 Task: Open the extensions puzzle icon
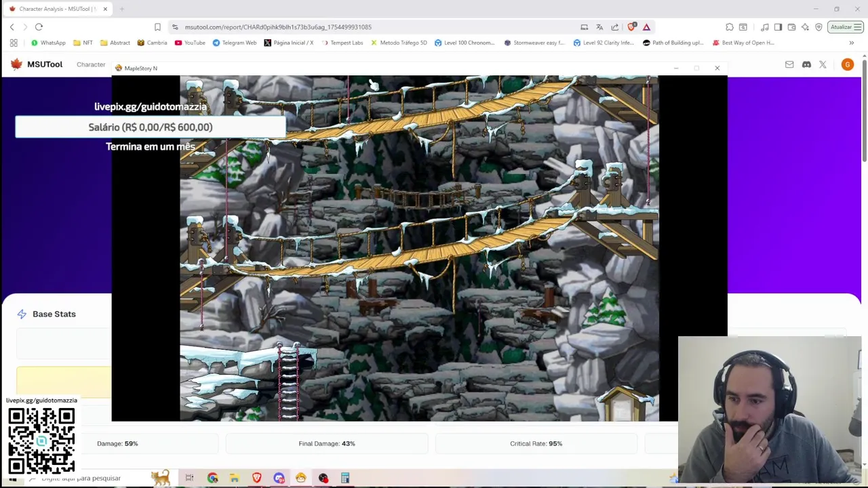[730, 27]
